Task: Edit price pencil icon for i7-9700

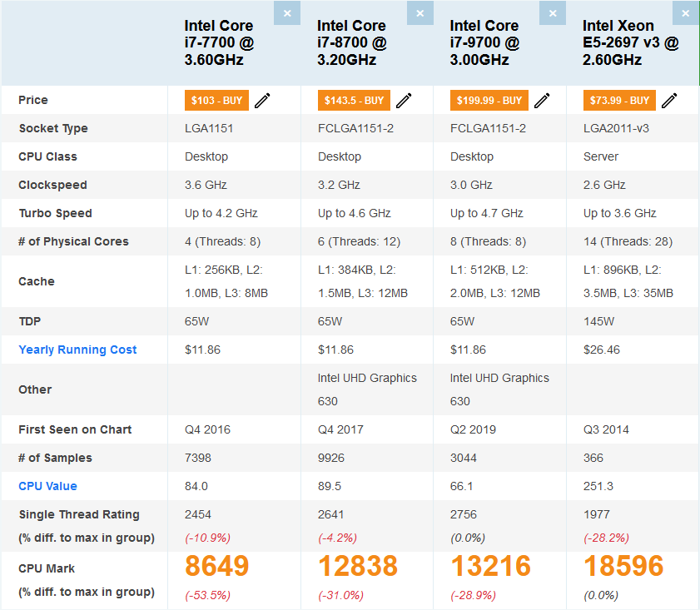Action: click(542, 101)
